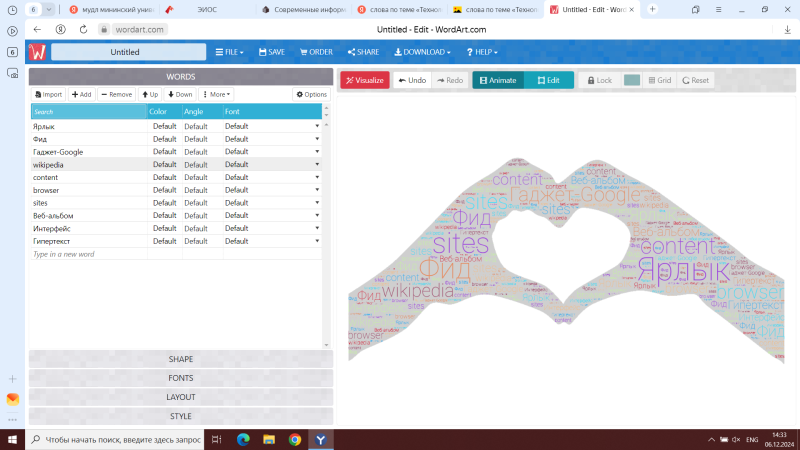Click the Import words button
The height and width of the screenshot is (450, 800).
48,94
